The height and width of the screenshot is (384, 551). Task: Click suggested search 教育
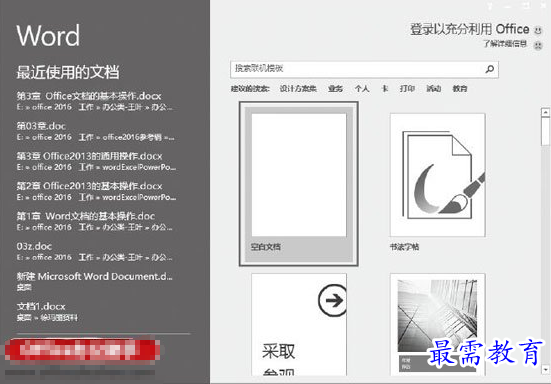coord(460,89)
